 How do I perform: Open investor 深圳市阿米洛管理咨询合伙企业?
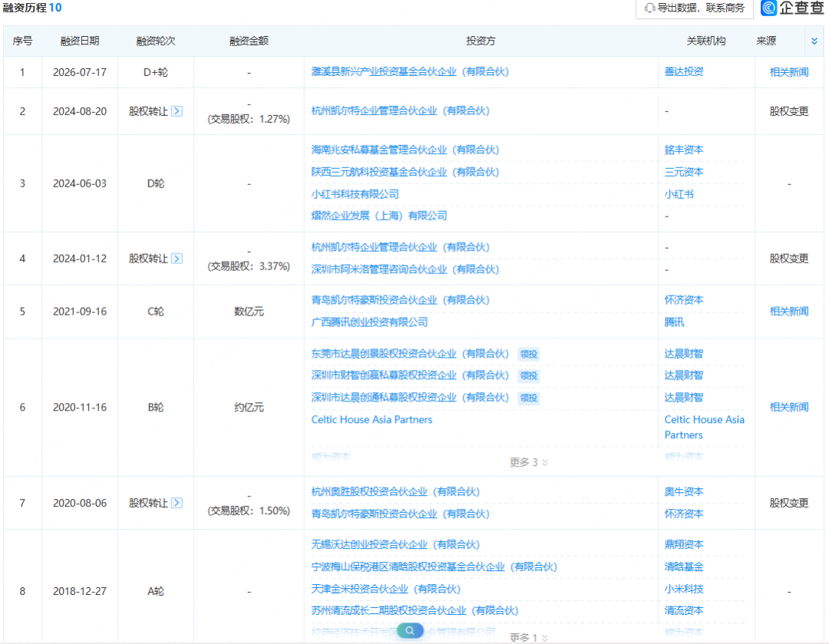[405, 269]
